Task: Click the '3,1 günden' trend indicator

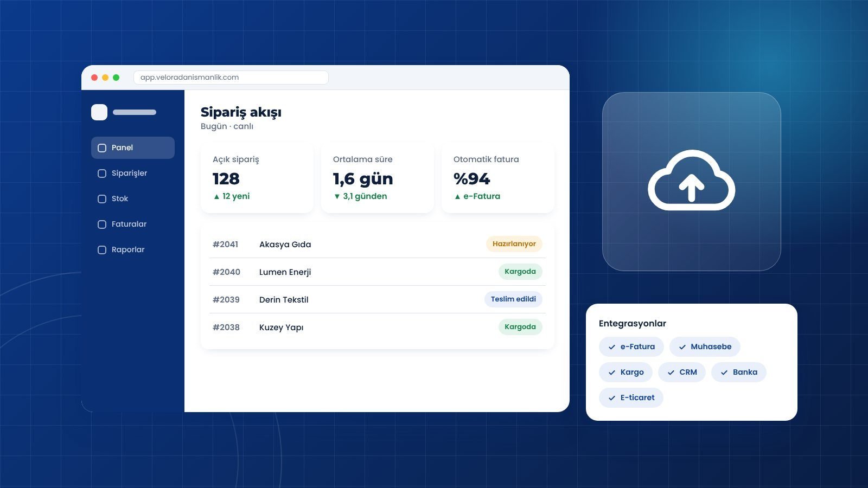Action: tap(360, 196)
